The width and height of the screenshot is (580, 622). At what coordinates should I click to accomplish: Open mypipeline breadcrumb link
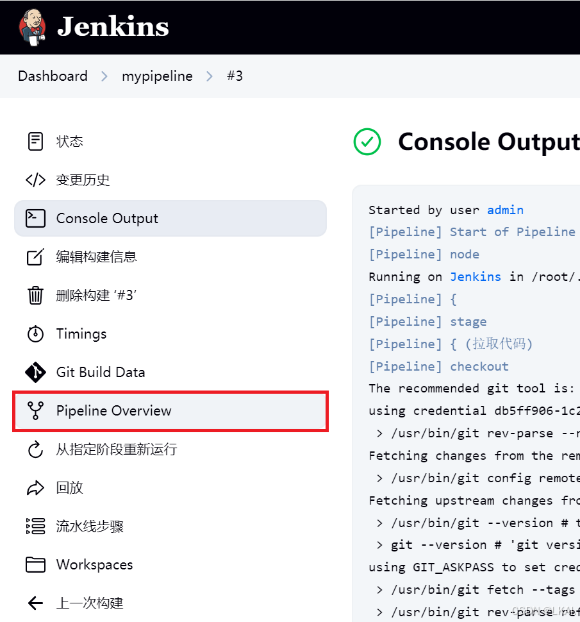157,76
